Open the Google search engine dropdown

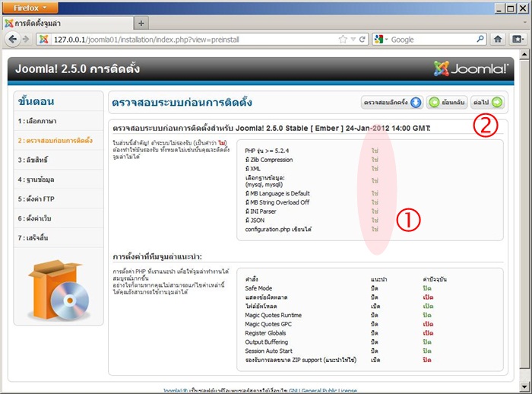[381, 40]
